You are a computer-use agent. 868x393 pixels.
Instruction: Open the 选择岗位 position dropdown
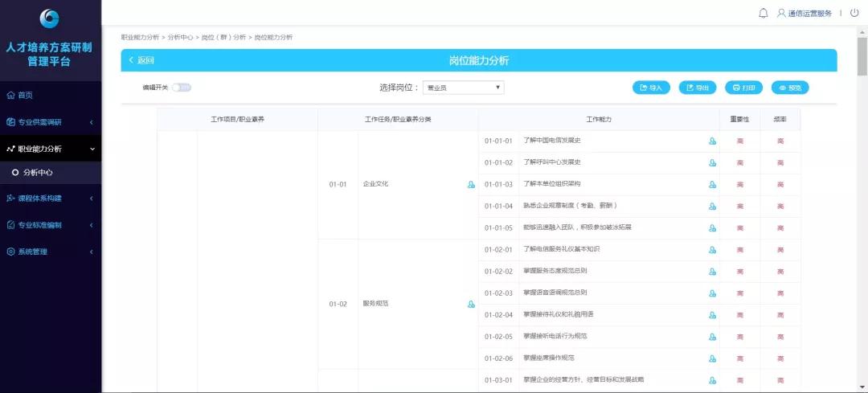464,88
